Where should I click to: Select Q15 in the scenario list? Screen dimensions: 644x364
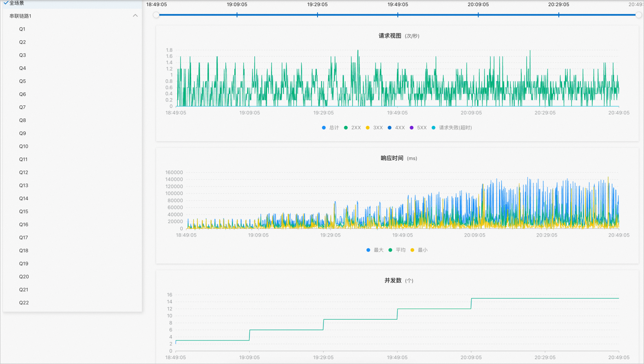[72, 211]
